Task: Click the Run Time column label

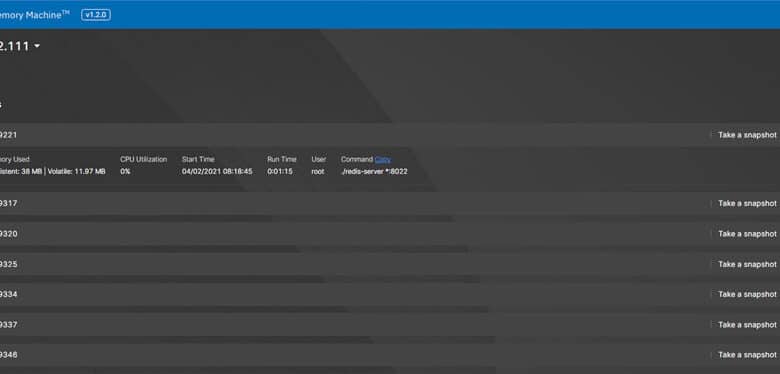Action: pos(282,160)
